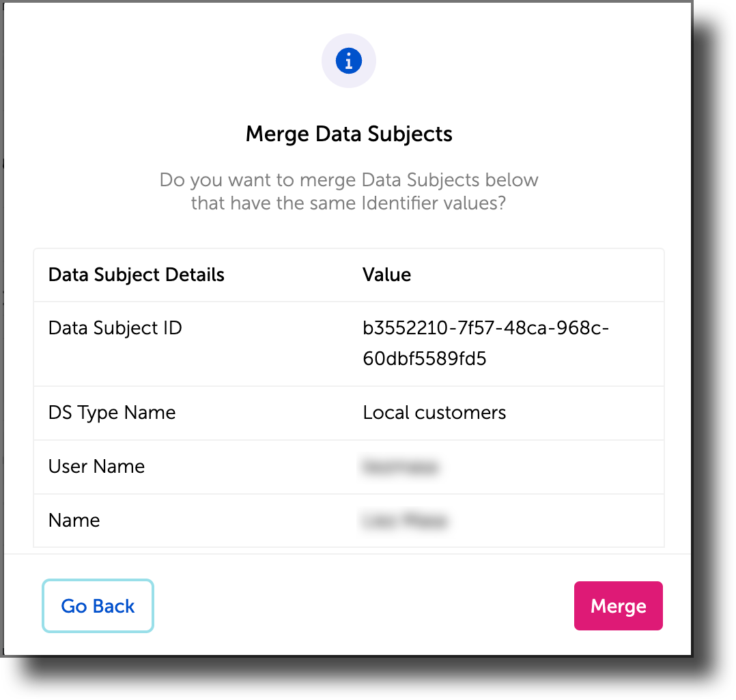The image size is (736, 700).
Task: Click the Local customers value
Action: click(434, 412)
